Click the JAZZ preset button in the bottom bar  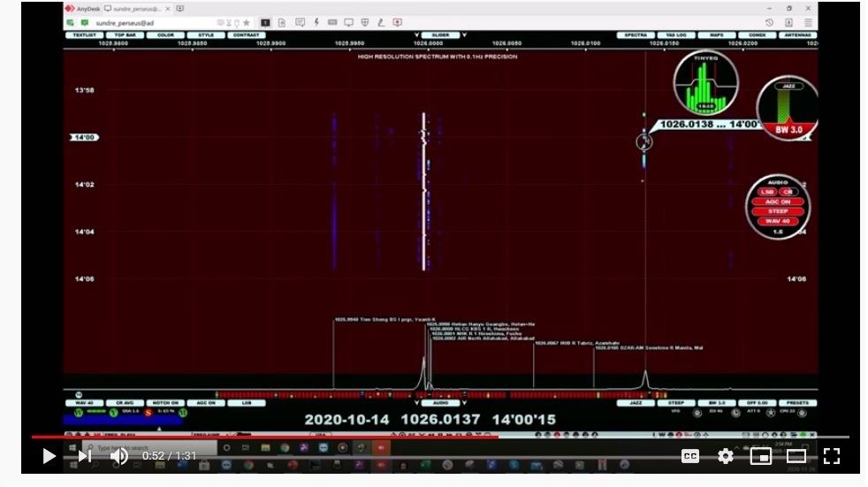click(x=636, y=403)
